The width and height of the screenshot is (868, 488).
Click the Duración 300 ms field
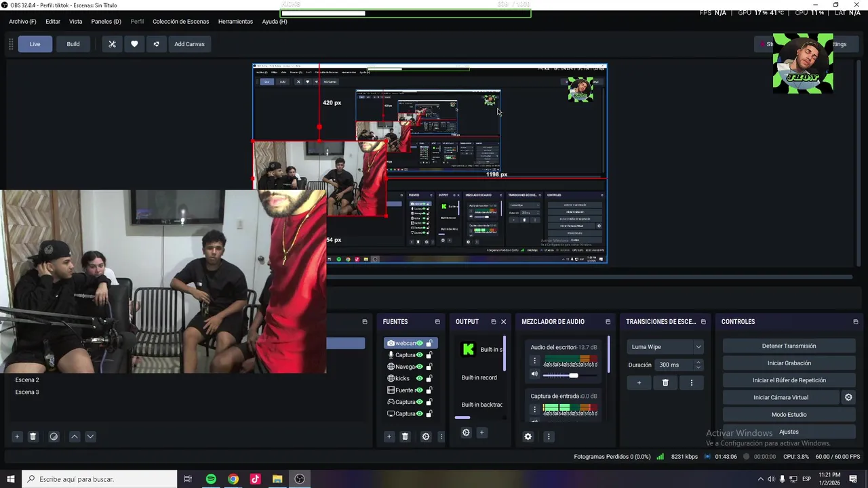click(x=679, y=365)
